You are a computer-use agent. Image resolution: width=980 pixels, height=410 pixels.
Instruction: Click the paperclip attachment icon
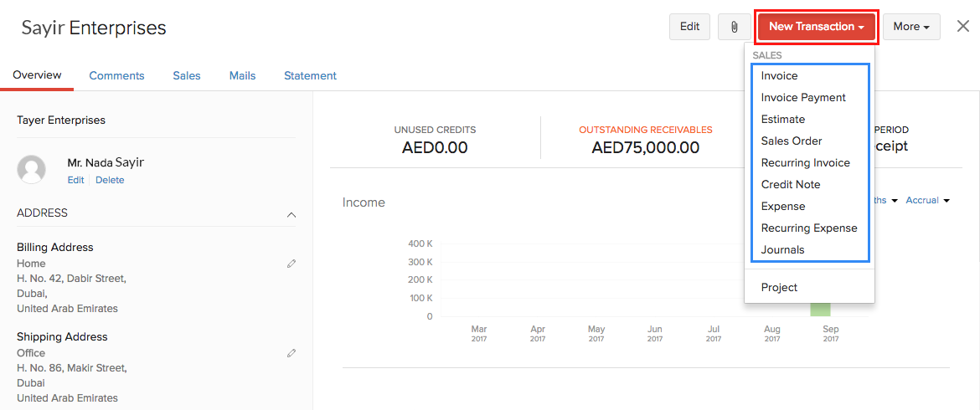coord(735,27)
